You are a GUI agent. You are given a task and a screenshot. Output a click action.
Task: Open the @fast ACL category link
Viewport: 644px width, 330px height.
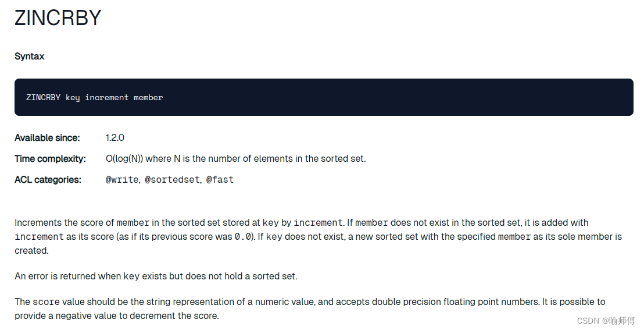220,180
